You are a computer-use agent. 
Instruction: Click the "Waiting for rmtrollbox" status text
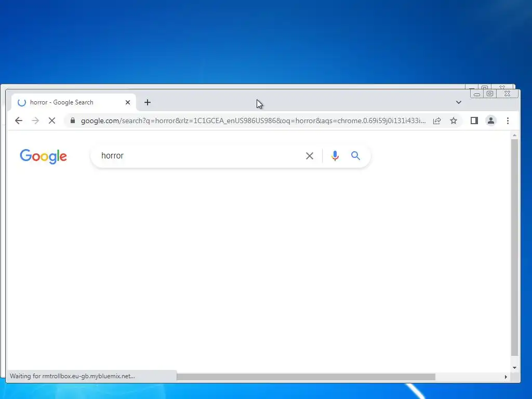(x=72, y=376)
